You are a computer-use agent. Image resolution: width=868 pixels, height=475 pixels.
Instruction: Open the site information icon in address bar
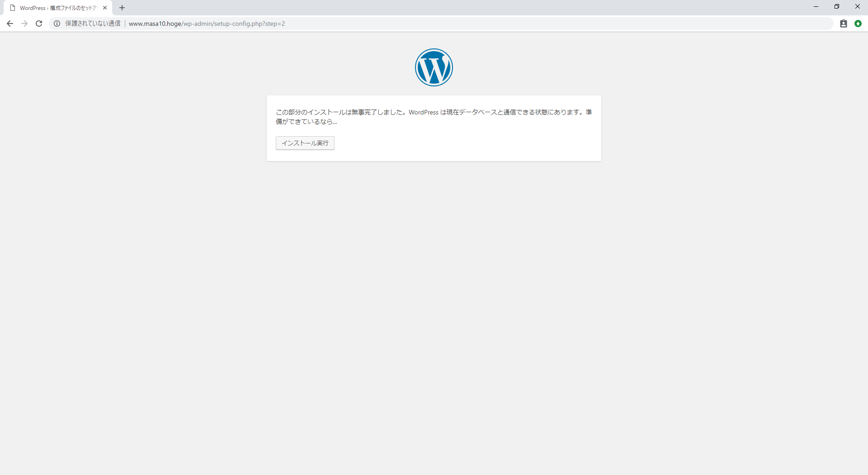57,24
